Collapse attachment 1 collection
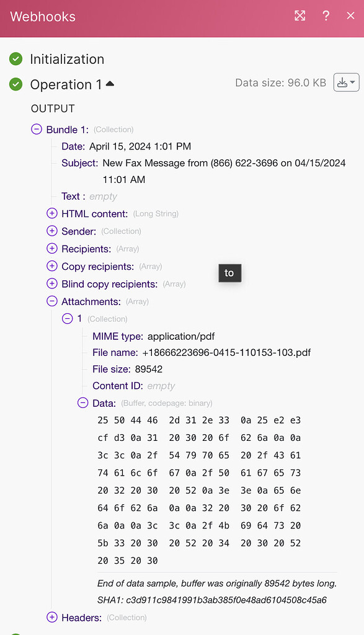 tap(66, 318)
